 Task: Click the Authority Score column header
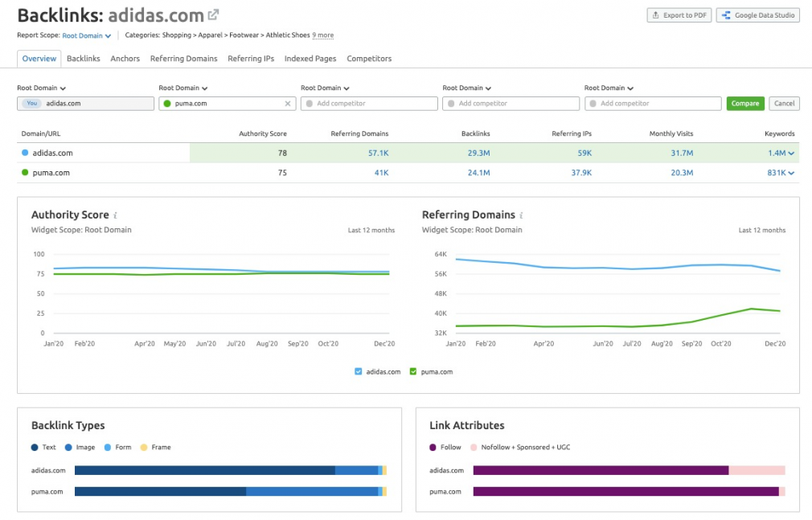(263, 133)
